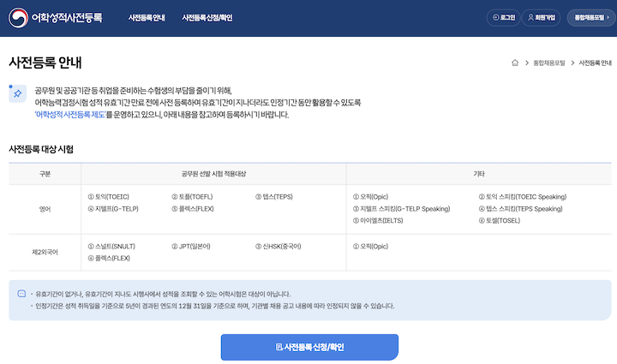Click the 지텔프(G-TELP) entry
Viewport: 617px width, 364px height.
pos(113,209)
